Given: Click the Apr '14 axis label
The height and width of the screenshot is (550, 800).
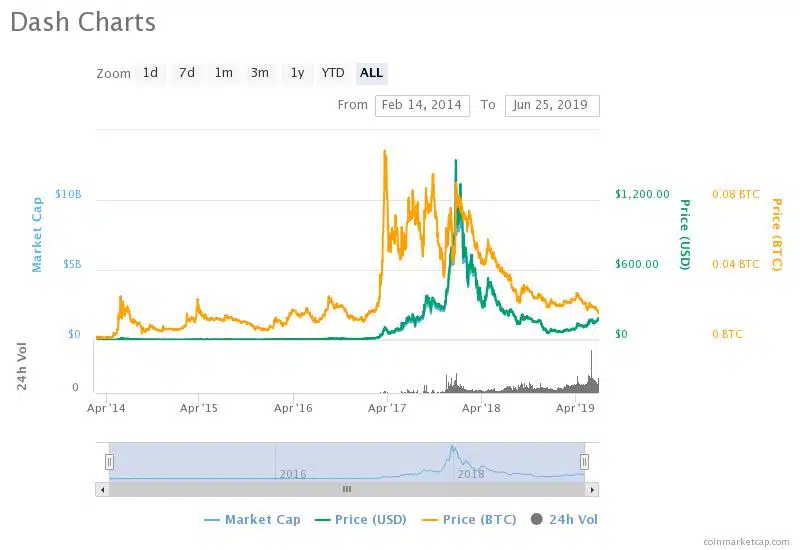Looking at the screenshot, I should click(106, 408).
